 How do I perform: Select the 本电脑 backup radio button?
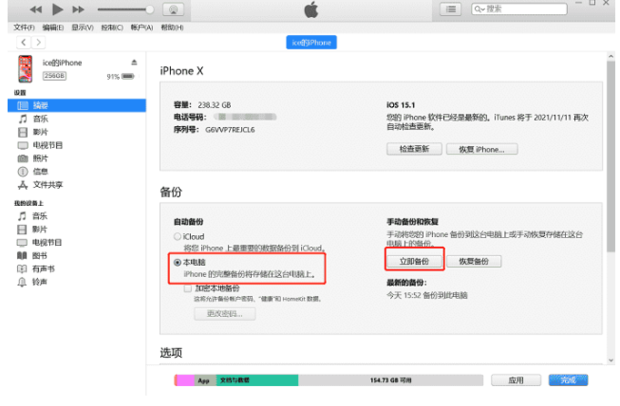click(177, 262)
